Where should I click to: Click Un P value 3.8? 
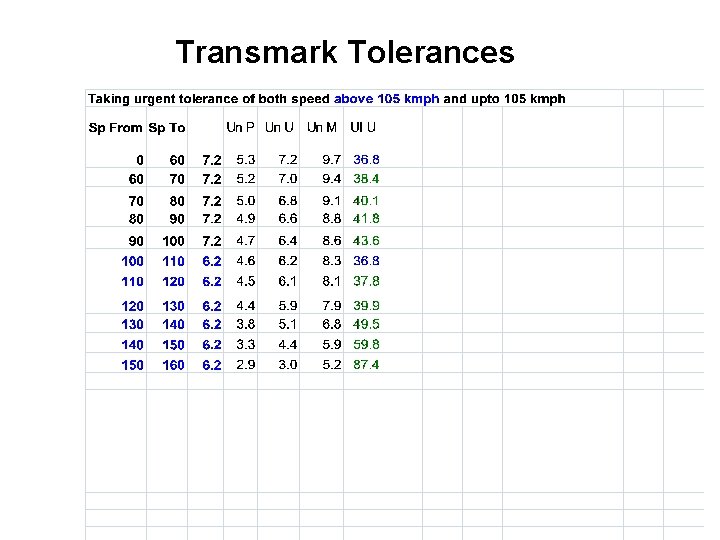coord(246,324)
